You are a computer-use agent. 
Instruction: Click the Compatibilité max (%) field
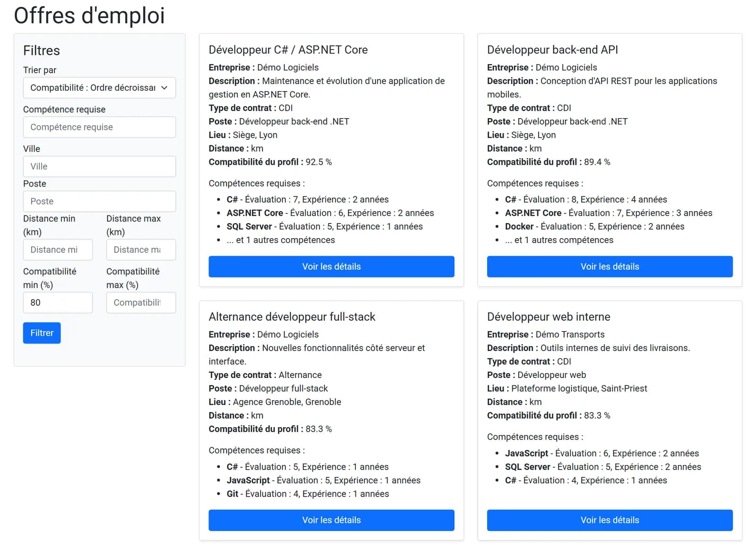tap(141, 302)
